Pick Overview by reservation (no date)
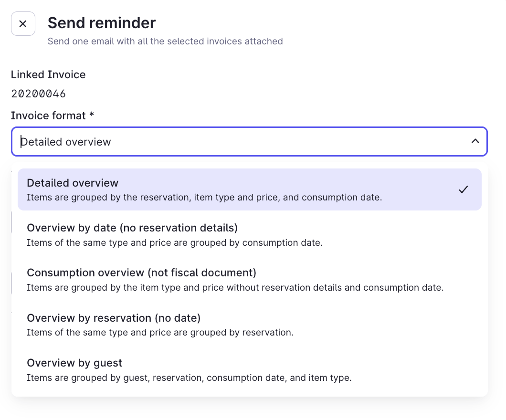506x420 pixels. (250, 325)
